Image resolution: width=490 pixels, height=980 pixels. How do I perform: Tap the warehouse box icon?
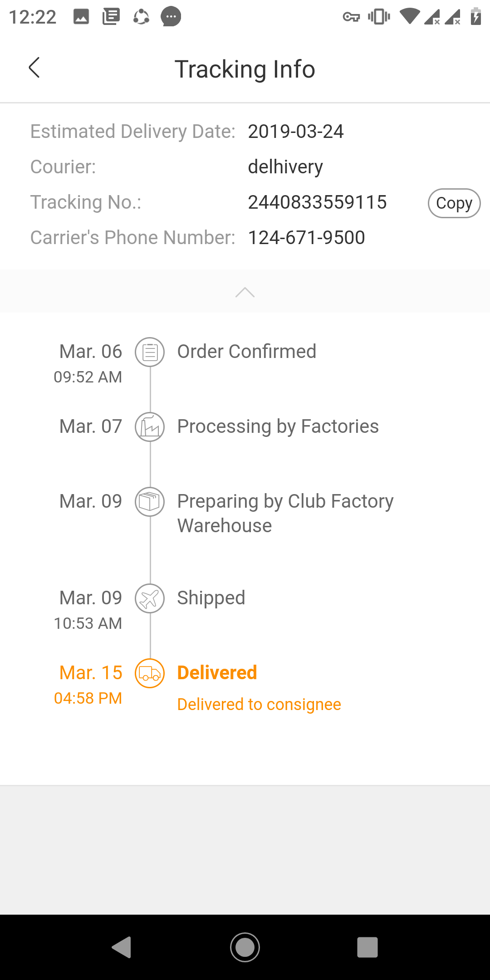(150, 502)
